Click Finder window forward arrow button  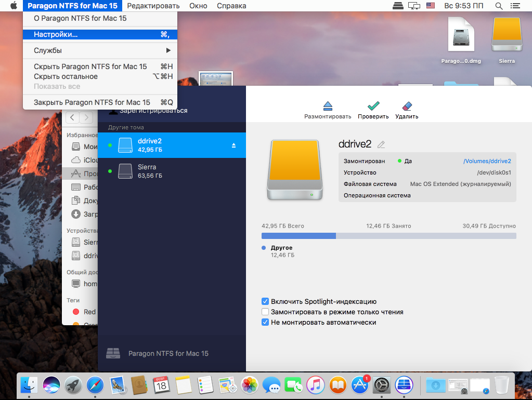tap(86, 117)
